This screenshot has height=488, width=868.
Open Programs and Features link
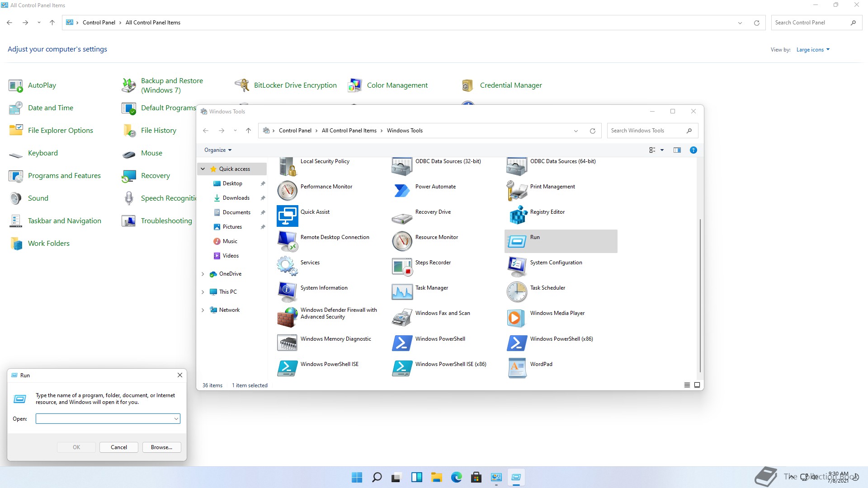click(64, 175)
